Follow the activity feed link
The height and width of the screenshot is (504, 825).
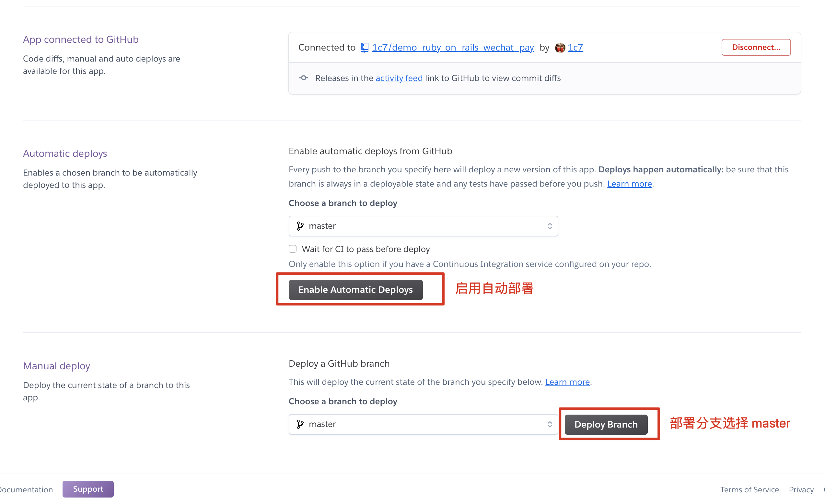point(399,78)
